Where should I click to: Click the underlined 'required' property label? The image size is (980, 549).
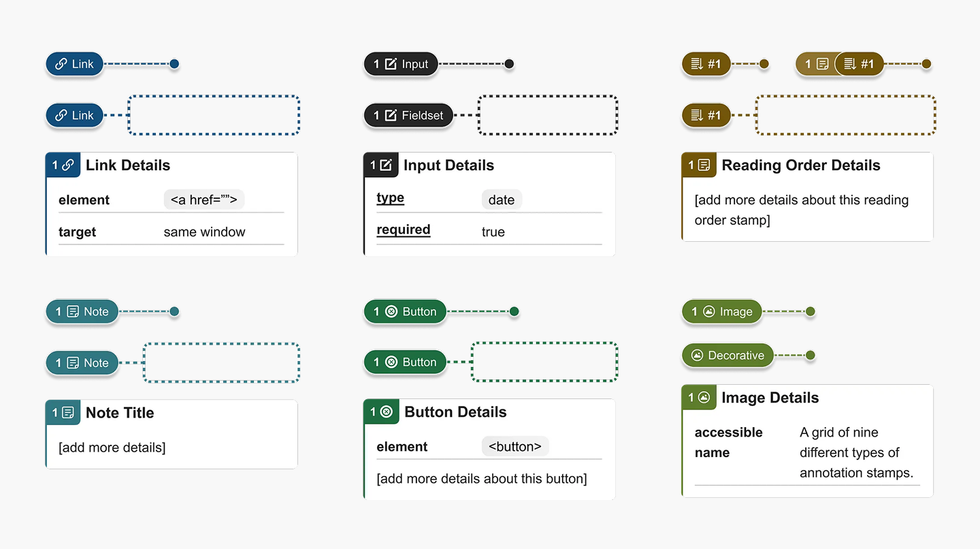point(404,230)
